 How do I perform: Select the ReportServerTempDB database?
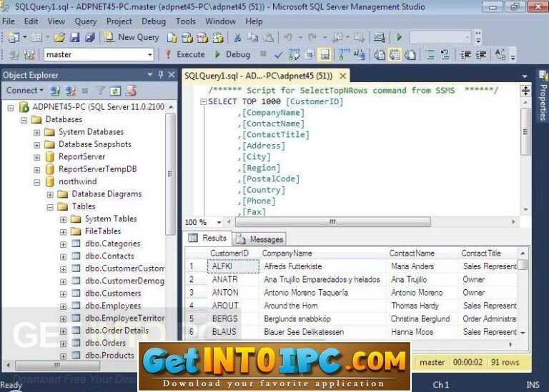(97, 169)
